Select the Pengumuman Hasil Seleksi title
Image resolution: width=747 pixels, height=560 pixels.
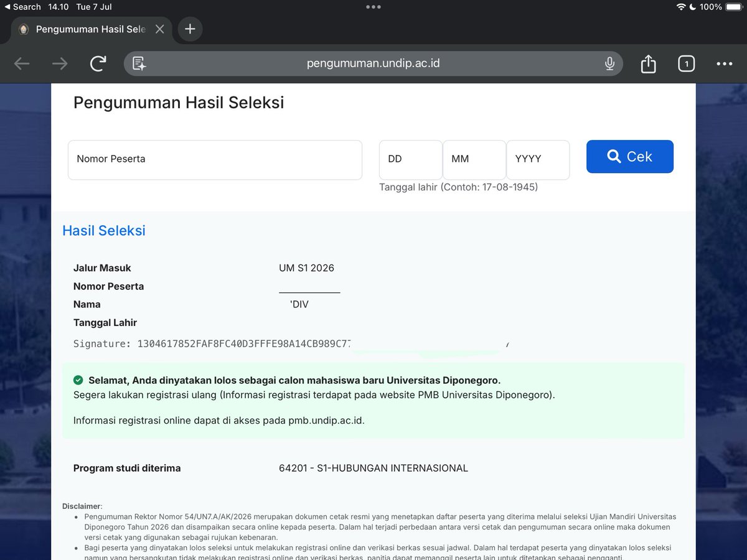(179, 102)
